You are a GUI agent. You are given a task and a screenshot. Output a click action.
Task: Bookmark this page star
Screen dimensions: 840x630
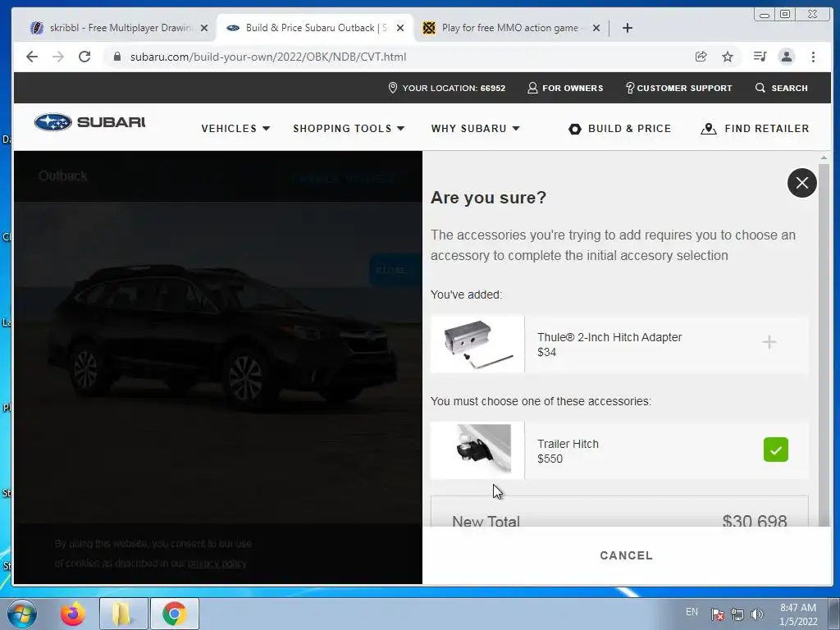(727, 57)
